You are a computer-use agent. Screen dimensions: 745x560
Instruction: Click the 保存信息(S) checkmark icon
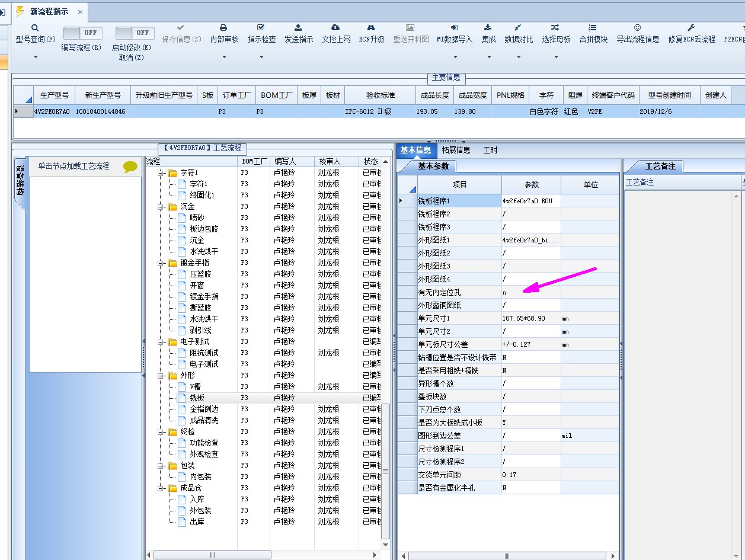180,28
